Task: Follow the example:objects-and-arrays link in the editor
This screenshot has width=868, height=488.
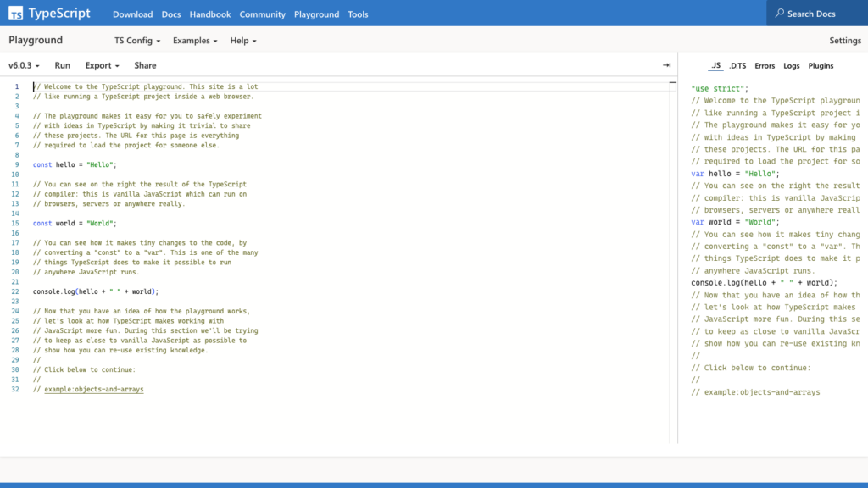Action: click(x=93, y=390)
